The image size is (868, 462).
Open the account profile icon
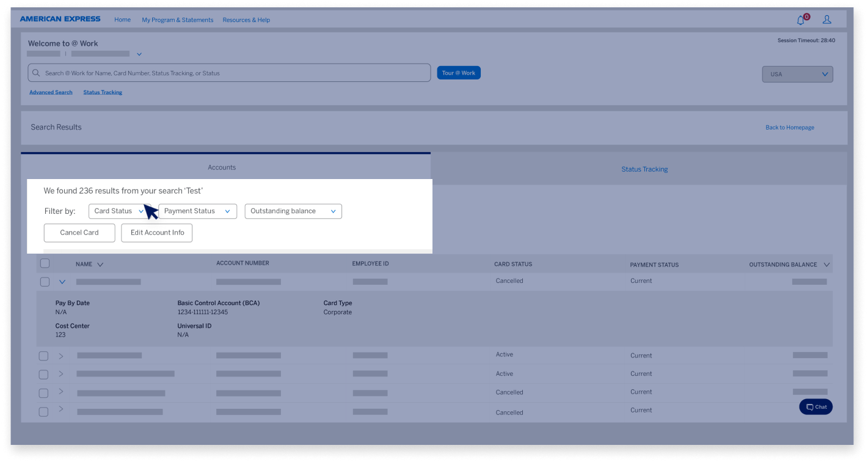826,20
